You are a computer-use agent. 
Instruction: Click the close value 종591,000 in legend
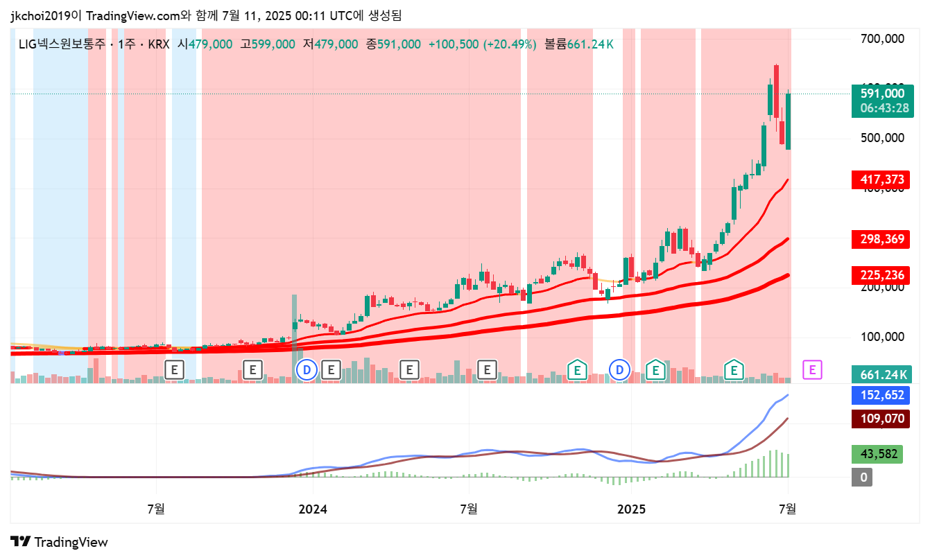coord(393,44)
